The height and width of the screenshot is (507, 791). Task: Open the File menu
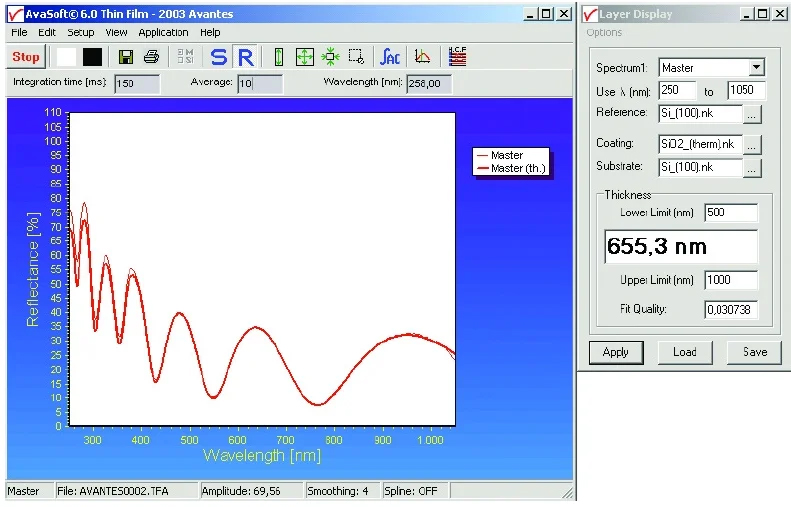tap(19, 32)
